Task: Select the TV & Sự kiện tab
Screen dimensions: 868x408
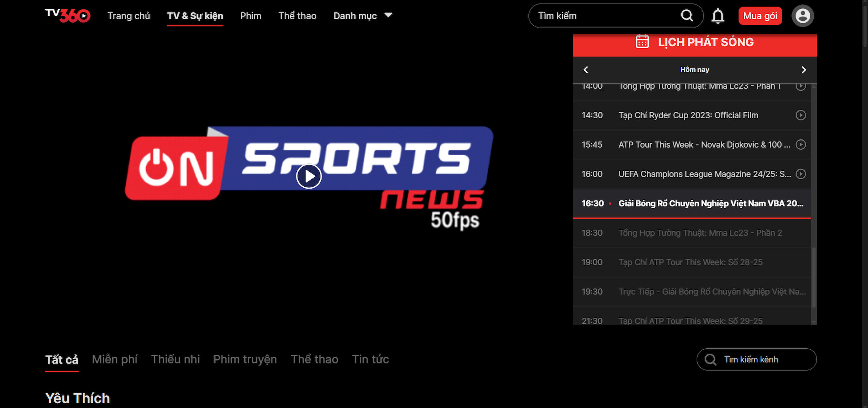Action: pyautogui.click(x=195, y=16)
